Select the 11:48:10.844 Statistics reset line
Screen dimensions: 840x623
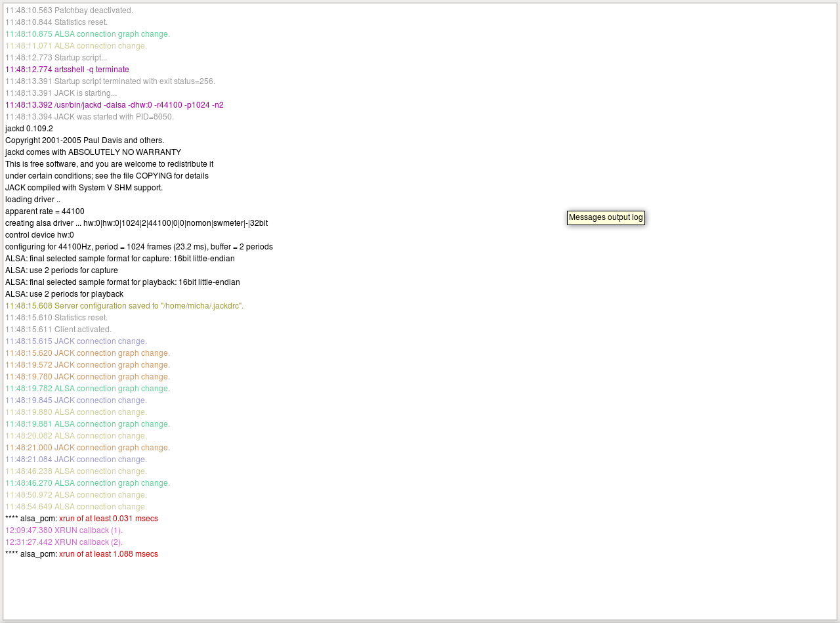pos(56,22)
